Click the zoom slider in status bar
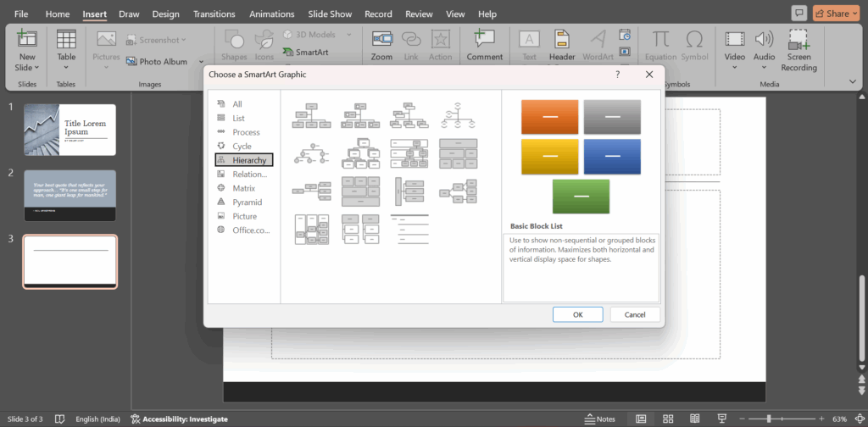The width and height of the screenshot is (868, 427). (769, 419)
